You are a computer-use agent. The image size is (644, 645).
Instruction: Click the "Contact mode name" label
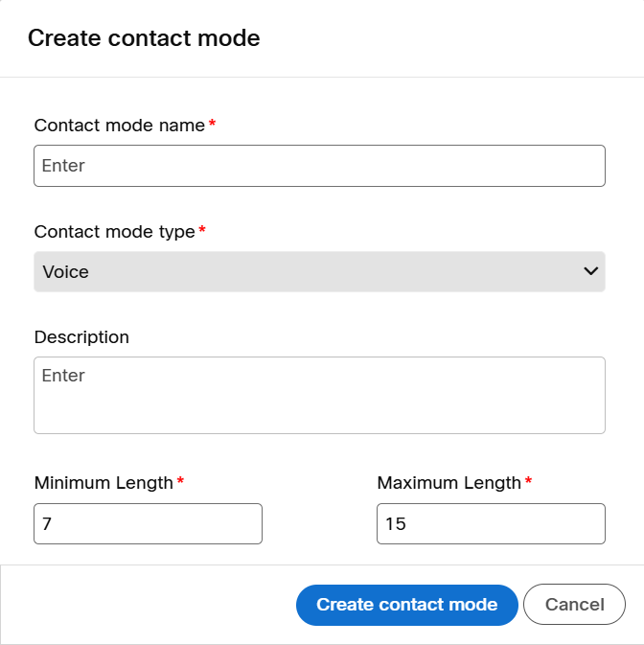pos(119,126)
